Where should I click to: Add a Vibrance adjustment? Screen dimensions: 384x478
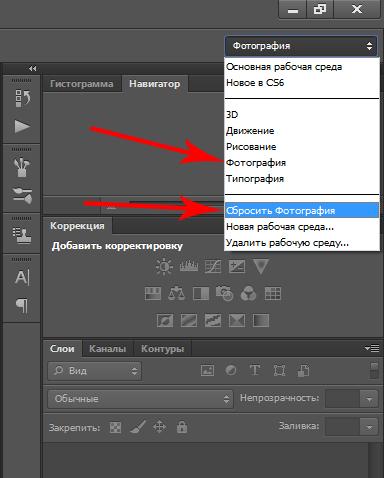coord(261,267)
